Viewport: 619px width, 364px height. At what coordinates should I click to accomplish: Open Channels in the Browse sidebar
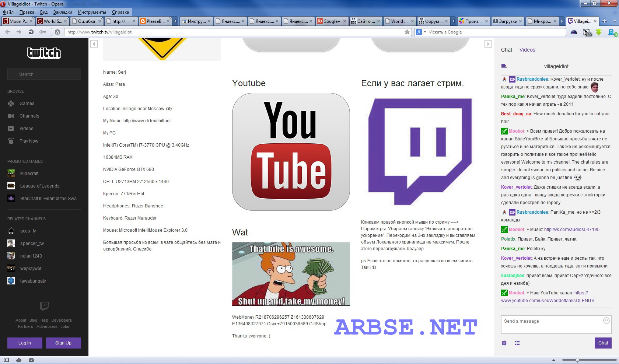coord(29,116)
